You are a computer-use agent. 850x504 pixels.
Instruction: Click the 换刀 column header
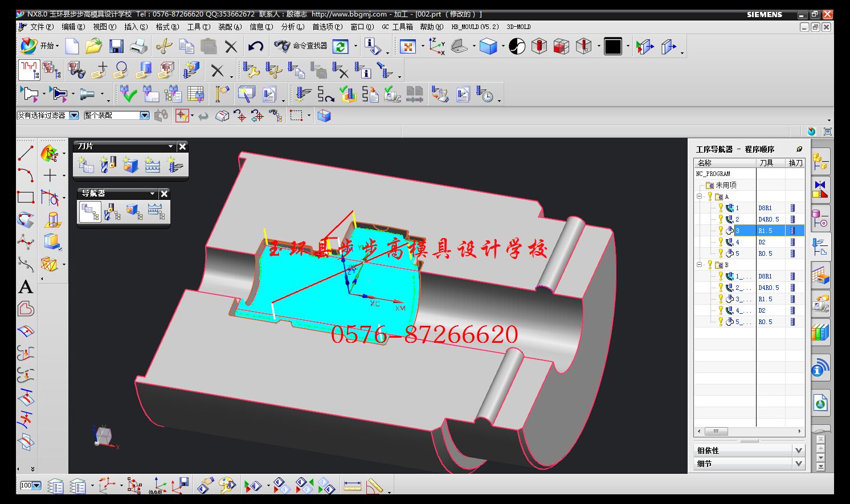795,163
